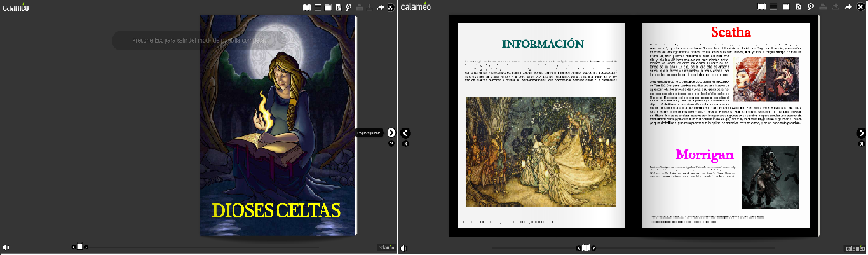
Task: Go to previous page in right viewer
Action: pyautogui.click(x=406, y=133)
